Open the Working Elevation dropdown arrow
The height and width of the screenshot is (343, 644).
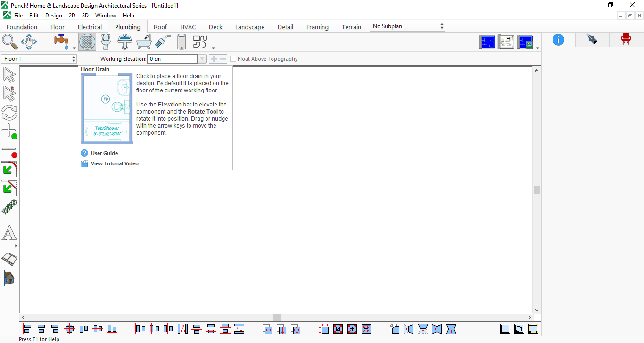(202, 59)
